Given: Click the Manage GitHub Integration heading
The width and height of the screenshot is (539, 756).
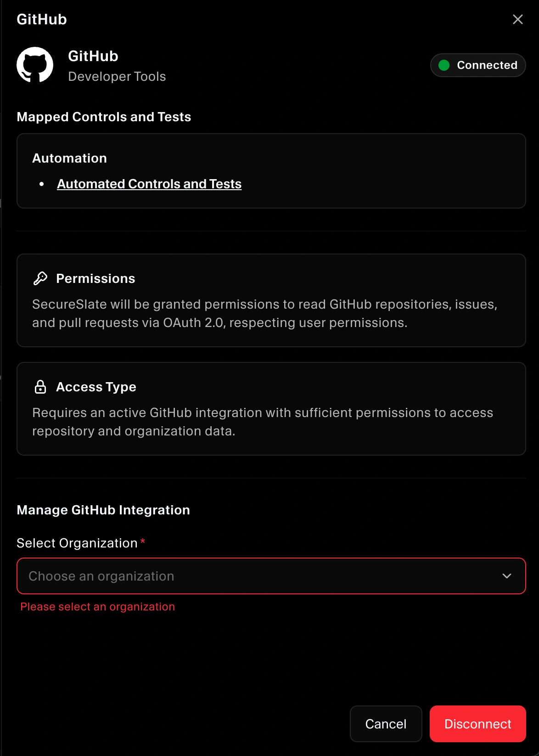Looking at the screenshot, I should tap(103, 510).
